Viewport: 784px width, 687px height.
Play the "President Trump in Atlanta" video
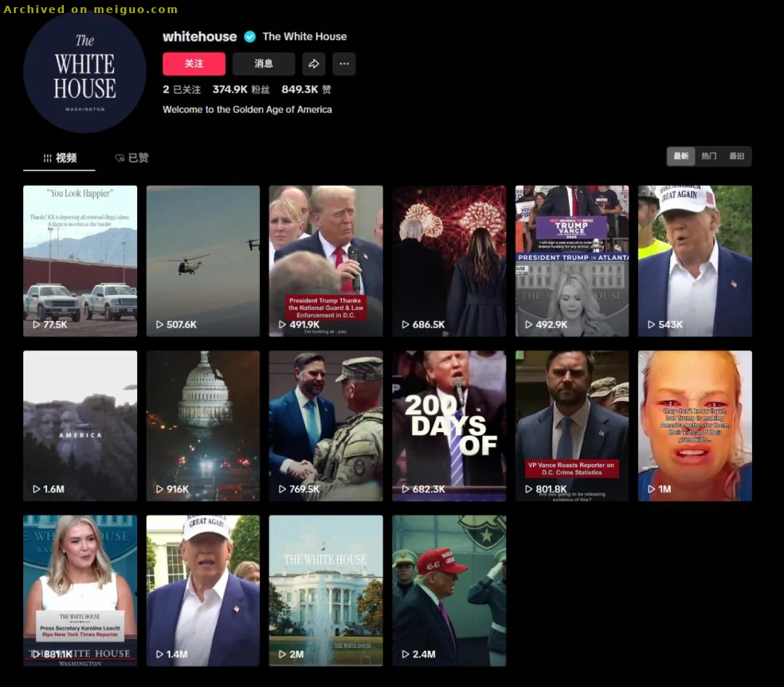coord(572,261)
